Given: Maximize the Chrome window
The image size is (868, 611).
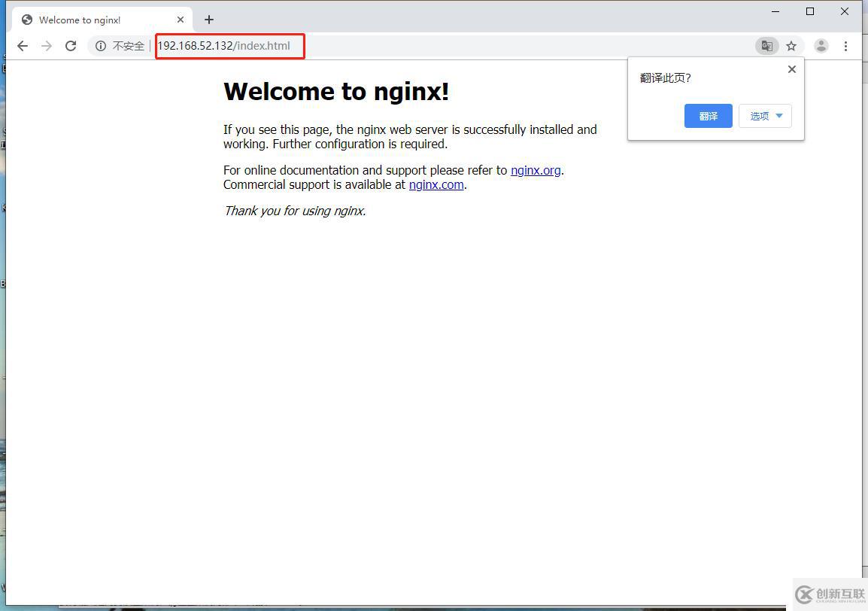Looking at the screenshot, I should [x=810, y=11].
